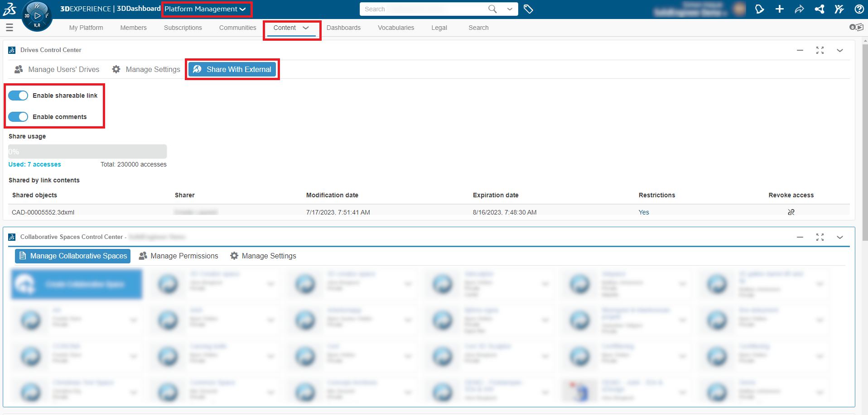Revoke access for CAD-00005552.3dxml
The width and height of the screenshot is (868, 415).
[x=791, y=212]
